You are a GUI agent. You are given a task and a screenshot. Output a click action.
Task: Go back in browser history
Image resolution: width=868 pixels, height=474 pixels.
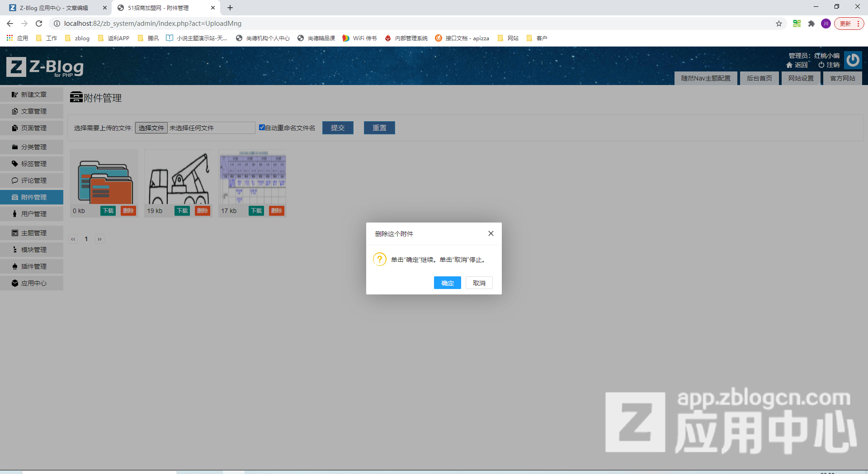click(x=10, y=24)
